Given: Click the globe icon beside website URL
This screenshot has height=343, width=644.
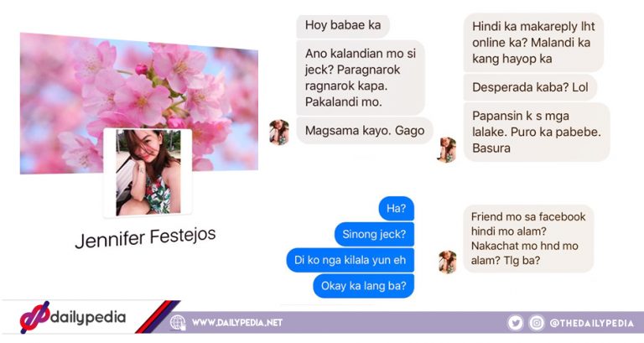Looking at the screenshot, I should point(178,323).
